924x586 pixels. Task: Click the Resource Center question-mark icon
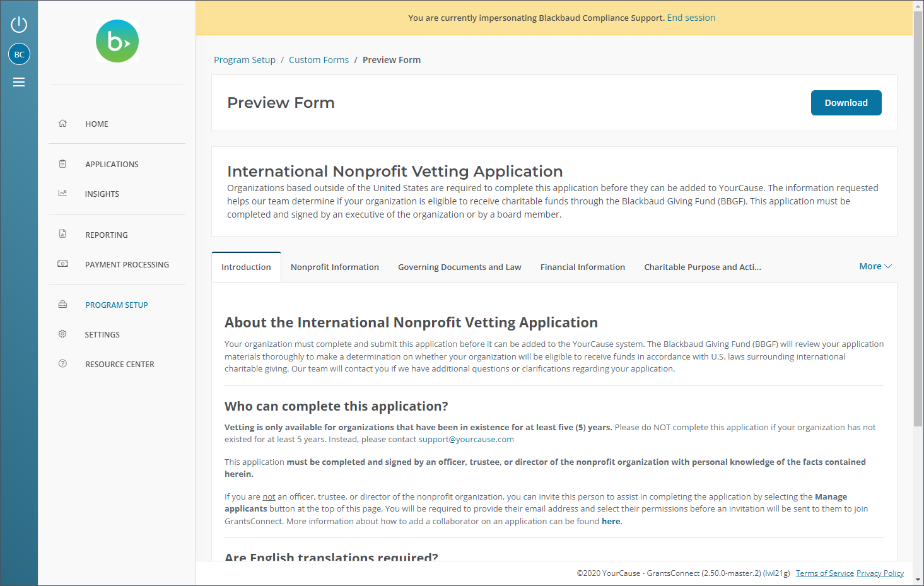click(62, 364)
